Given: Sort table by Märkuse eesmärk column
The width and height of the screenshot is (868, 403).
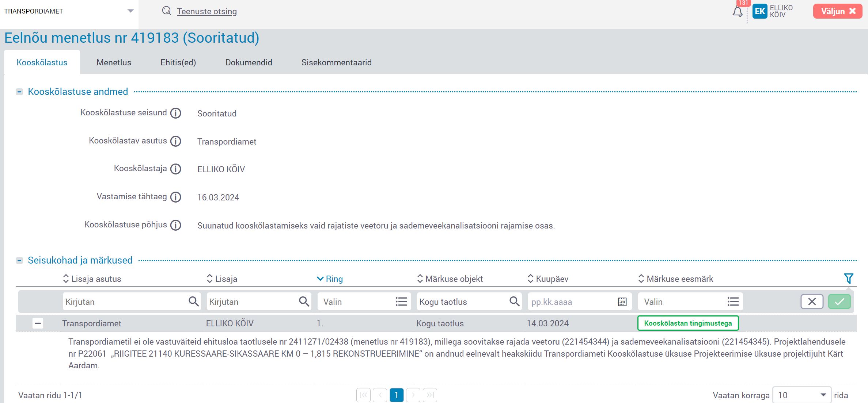Looking at the screenshot, I should point(675,279).
